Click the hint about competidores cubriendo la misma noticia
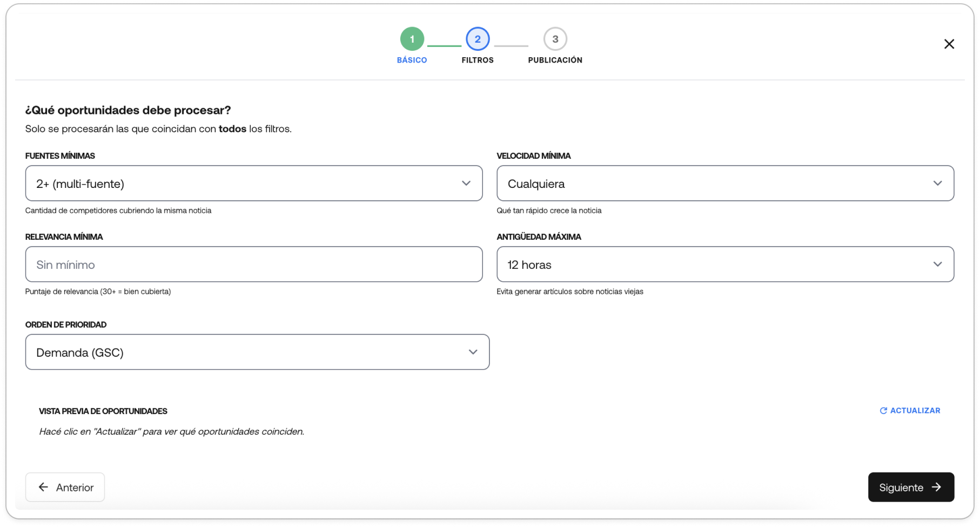This screenshot has width=980, height=527. coord(118,211)
